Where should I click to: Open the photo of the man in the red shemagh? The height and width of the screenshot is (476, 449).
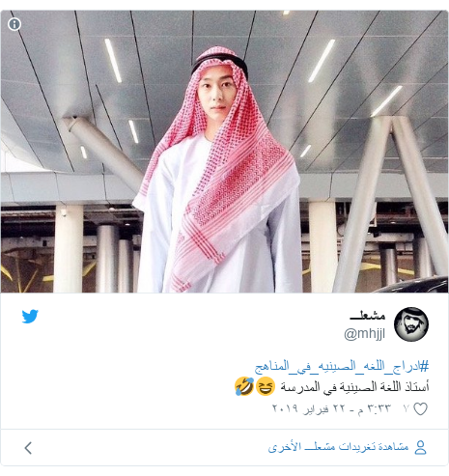click(x=224, y=152)
